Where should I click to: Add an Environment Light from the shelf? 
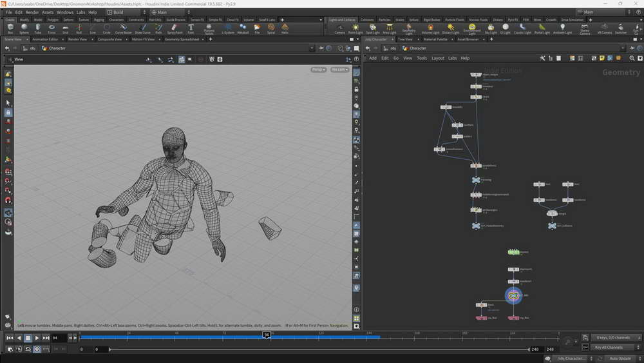(x=472, y=29)
